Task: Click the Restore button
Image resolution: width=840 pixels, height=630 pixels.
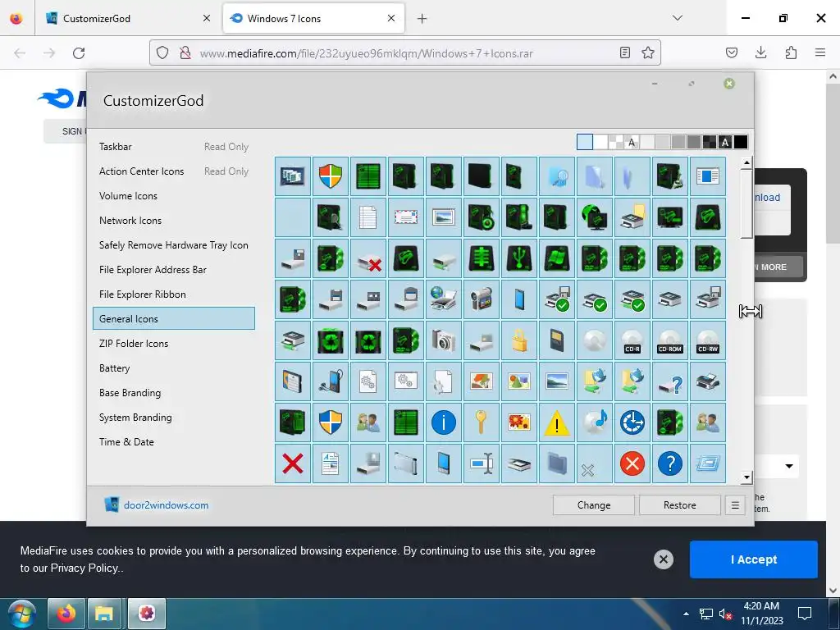Action: 679,505
